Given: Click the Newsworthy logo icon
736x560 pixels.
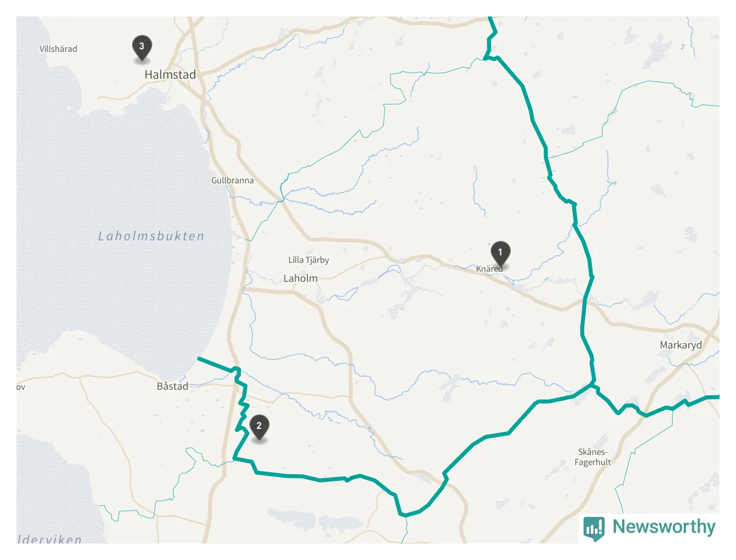Looking at the screenshot, I should coord(594,529).
